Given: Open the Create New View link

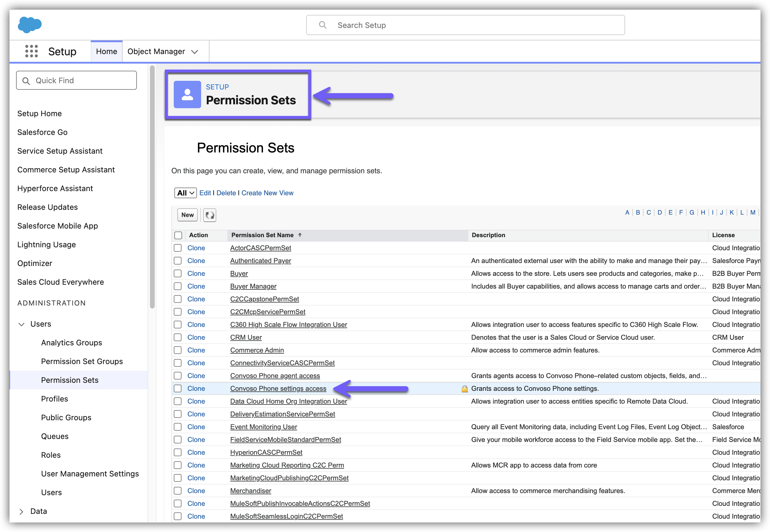Looking at the screenshot, I should (x=267, y=193).
